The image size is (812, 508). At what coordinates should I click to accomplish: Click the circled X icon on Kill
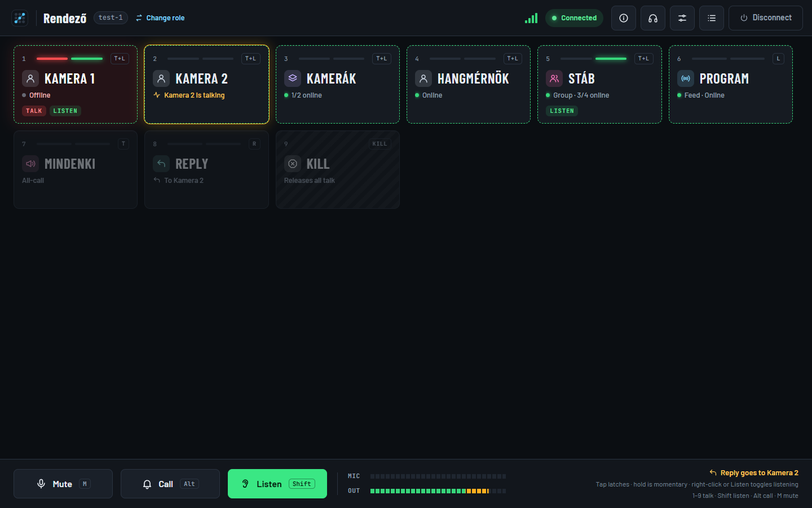tap(293, 164)
